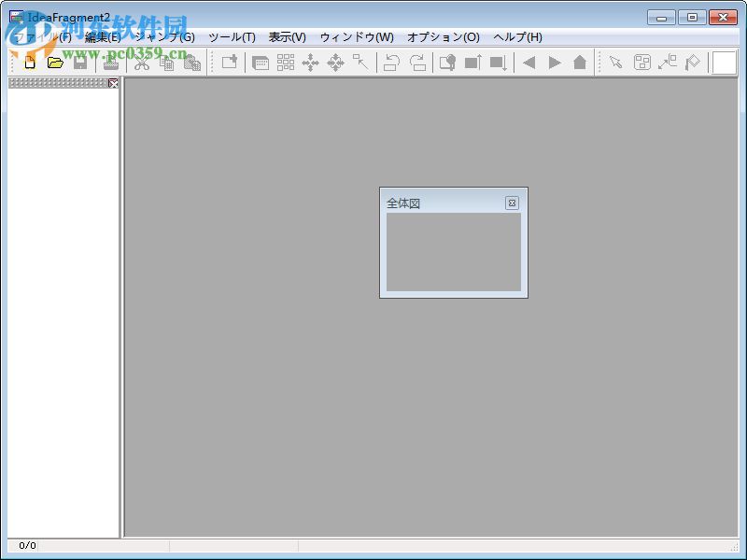This screenshot has width=747, height=560.
Task: Open the オプション(O) menu
Action: point(444,37)
